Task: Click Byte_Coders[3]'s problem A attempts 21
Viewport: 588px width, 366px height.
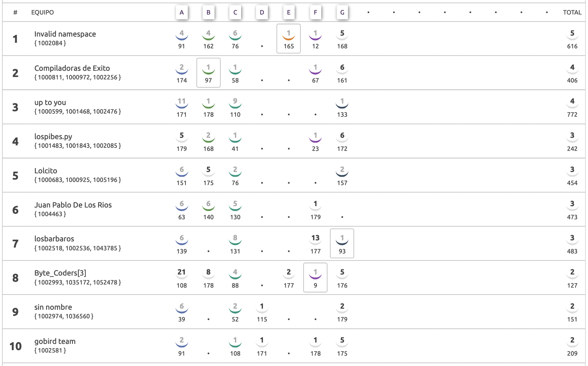Action: pyautogui.click(x=182, y=272)
